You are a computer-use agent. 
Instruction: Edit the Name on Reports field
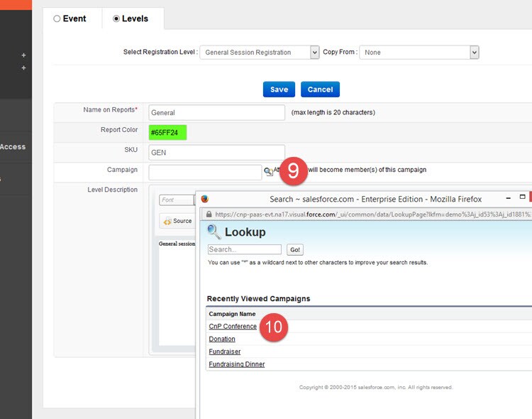217,112
